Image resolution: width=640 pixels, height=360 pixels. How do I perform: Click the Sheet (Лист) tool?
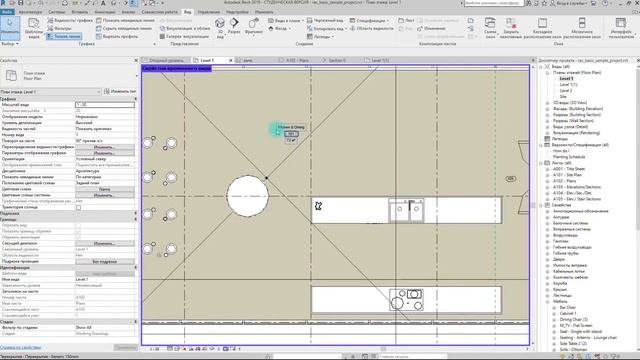click(406, 20)
